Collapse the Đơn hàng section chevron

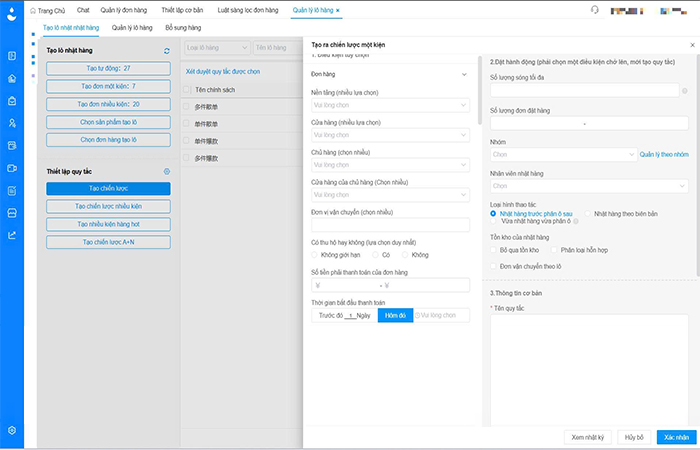463,75
